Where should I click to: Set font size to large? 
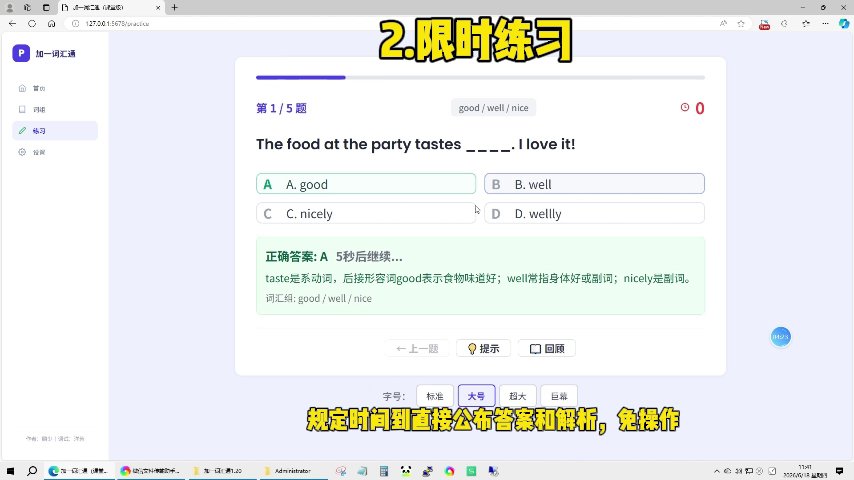tap(476, 396)
